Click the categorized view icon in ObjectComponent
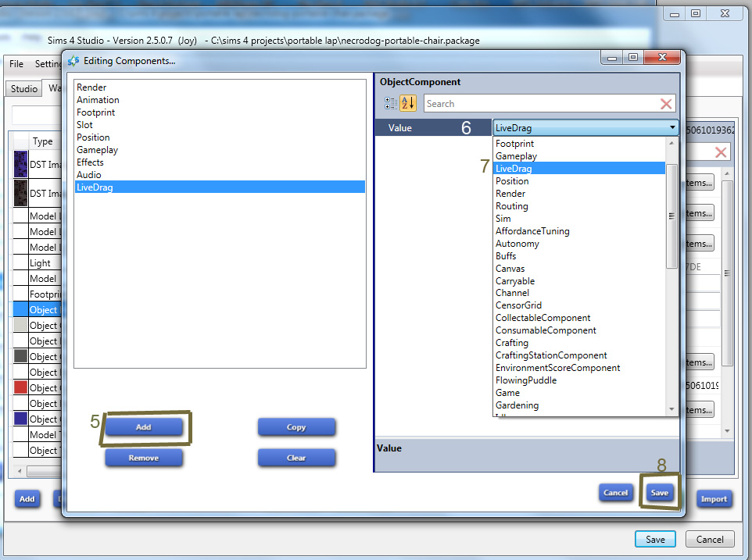Viewport: 752px width, 560px height. tap(390, 103)
